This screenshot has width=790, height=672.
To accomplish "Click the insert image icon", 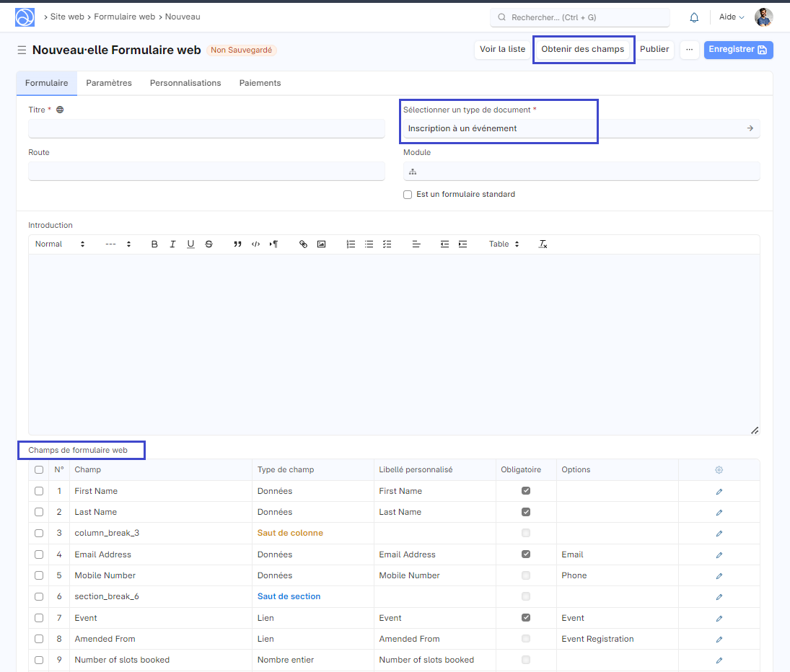I will [x=321, y=244].
